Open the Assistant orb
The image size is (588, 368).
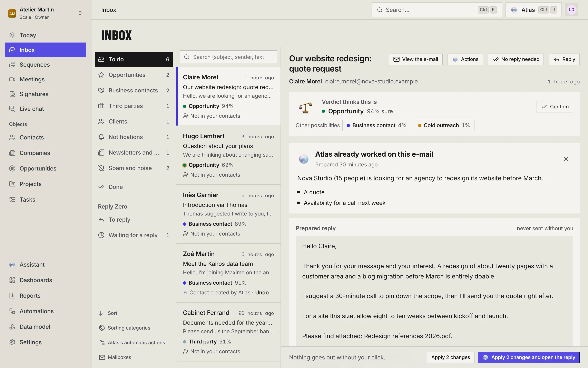pos(12,265)
